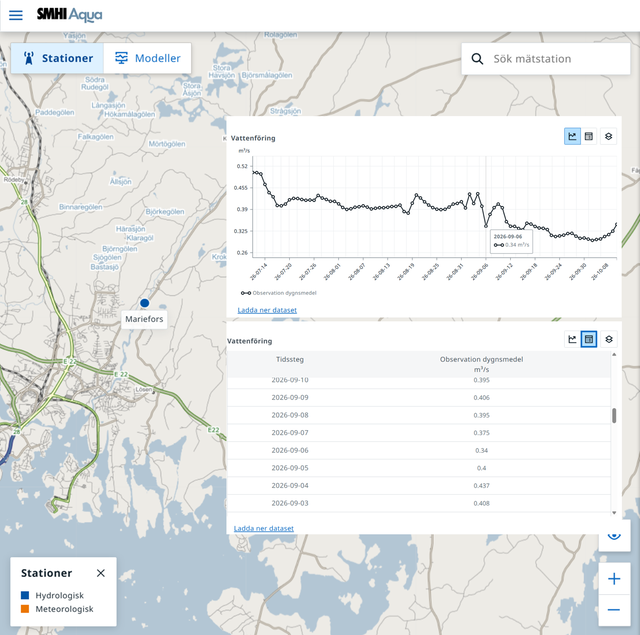Click the 0.408 value cell
Image resolution: width=640 pixels, height=635 pixels.
click(x=482, y=503)
